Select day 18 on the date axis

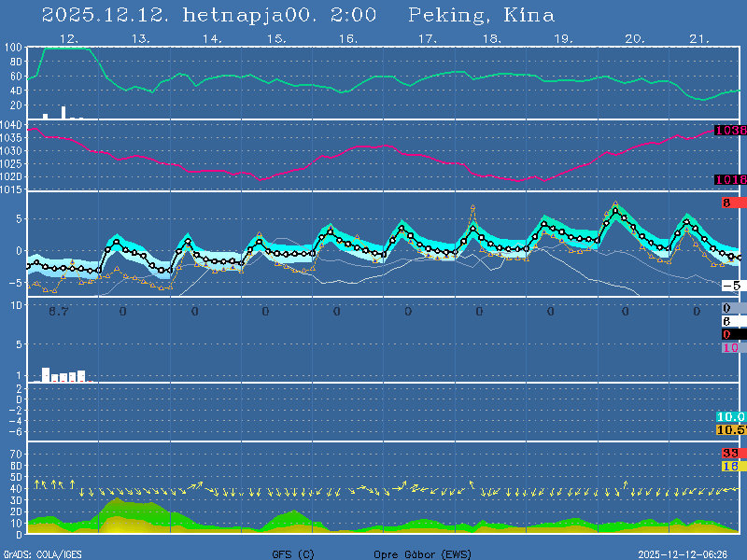[x=491, y=38]
